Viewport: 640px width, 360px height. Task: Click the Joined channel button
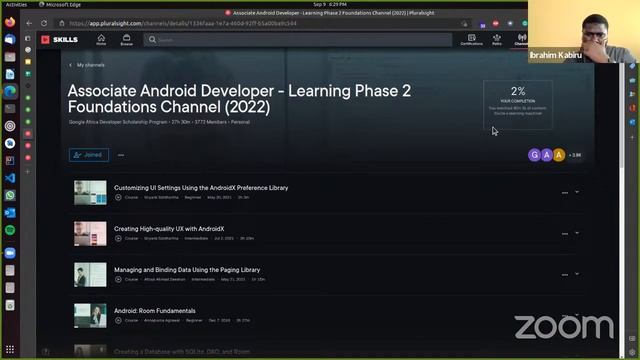pos(89,155)
